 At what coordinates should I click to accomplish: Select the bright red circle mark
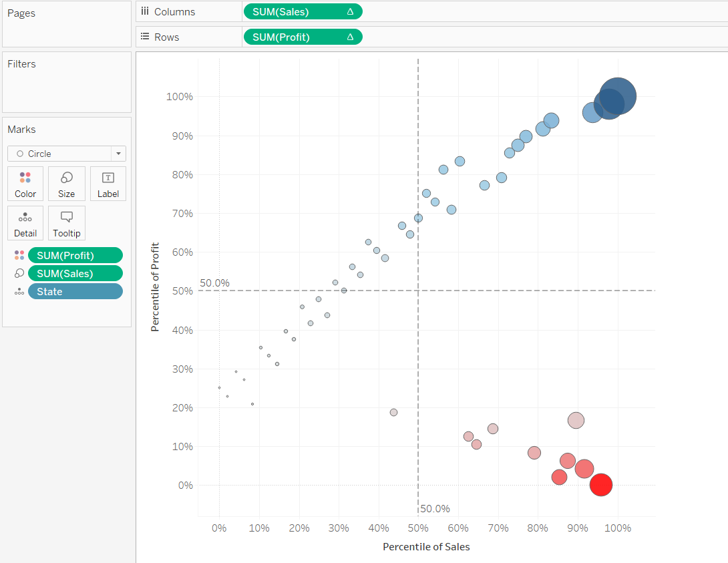pyautogui.click(x=601, y=485)
